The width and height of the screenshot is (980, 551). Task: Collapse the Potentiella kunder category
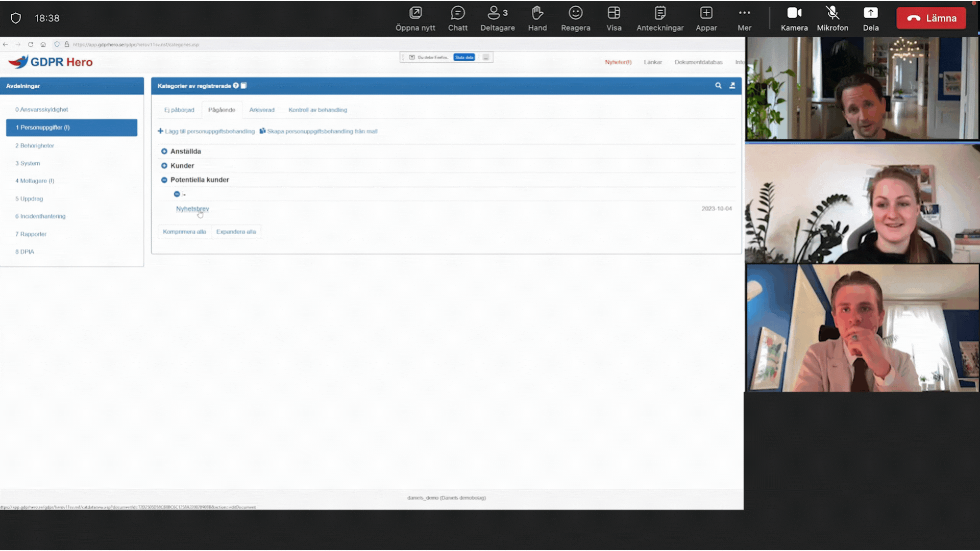tap(164, 180)
